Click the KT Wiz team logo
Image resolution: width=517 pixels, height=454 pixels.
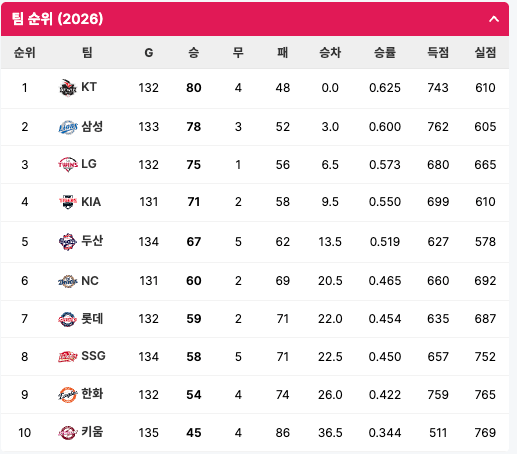[68, 88]
